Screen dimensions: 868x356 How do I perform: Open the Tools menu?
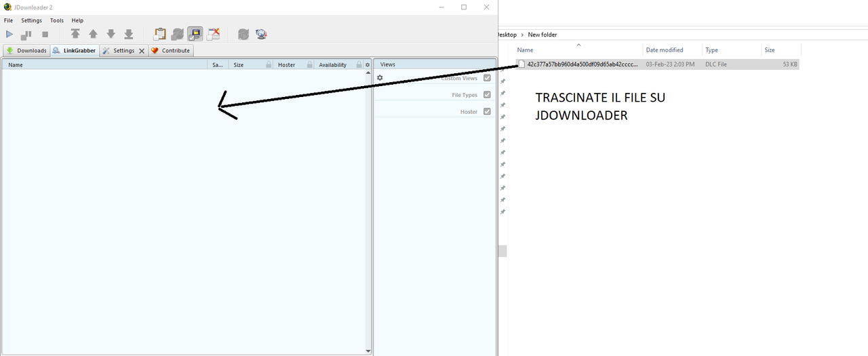click(x=57, y=20)
